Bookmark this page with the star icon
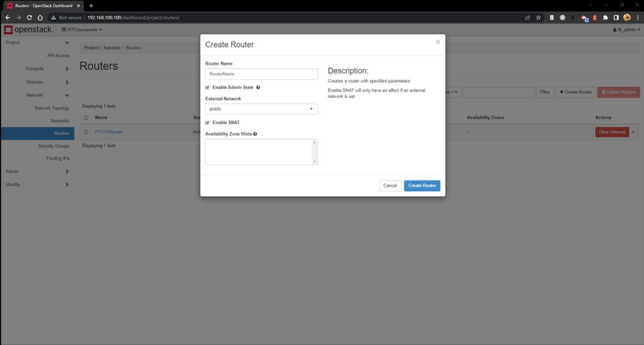Screen dimensions: 644x345 (x=538, y=18)
